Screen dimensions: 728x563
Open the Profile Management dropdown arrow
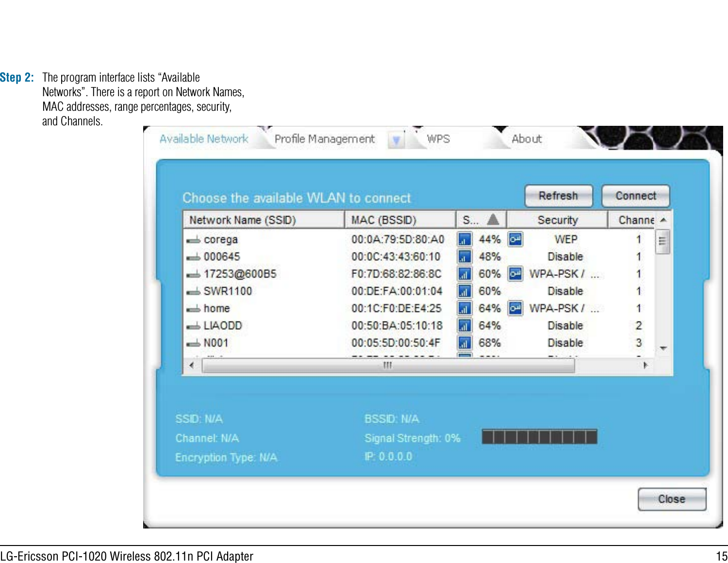tap(396, 140)
